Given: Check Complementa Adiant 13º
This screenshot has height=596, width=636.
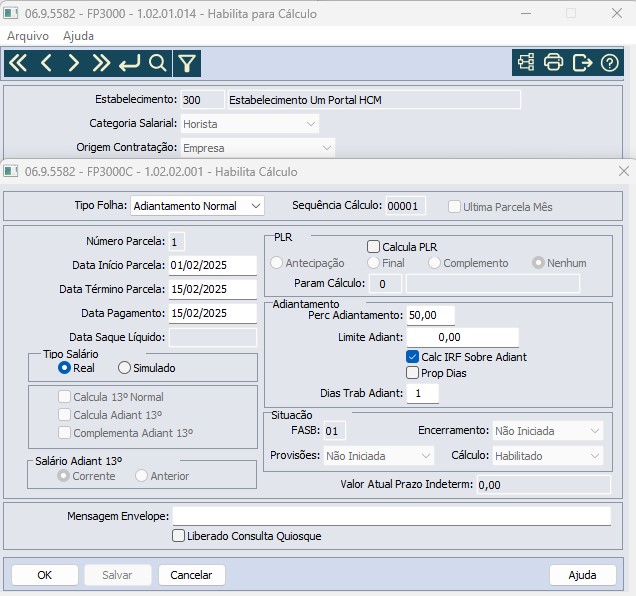Looking at the screenshot, I should [64, 432].
